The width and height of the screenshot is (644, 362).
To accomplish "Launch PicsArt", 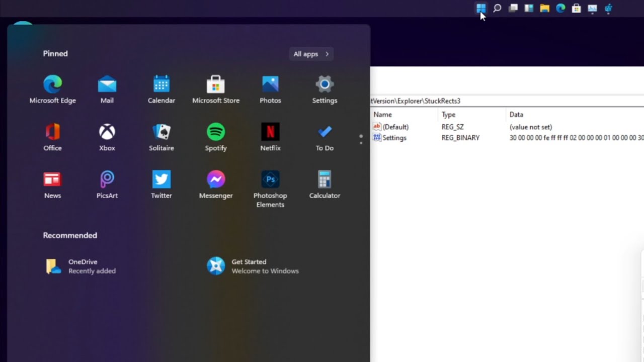I will [107, 185].
